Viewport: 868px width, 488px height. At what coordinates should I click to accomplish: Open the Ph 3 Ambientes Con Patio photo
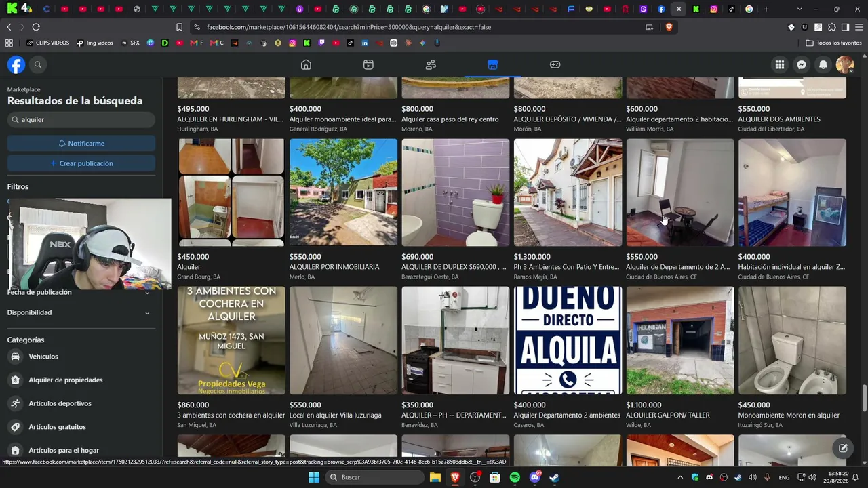point(568,192)
